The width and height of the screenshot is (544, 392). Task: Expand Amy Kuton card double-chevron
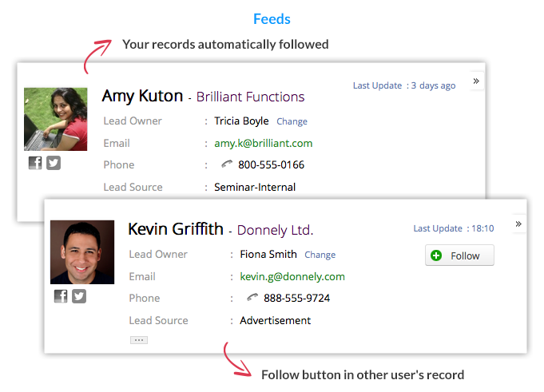(476, 81)
